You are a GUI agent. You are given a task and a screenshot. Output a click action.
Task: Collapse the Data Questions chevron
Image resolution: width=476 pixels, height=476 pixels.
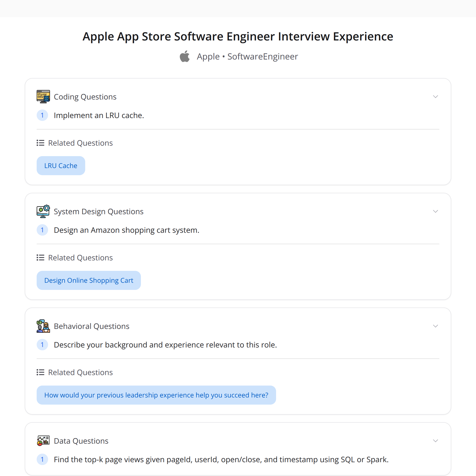click(435, 441)
